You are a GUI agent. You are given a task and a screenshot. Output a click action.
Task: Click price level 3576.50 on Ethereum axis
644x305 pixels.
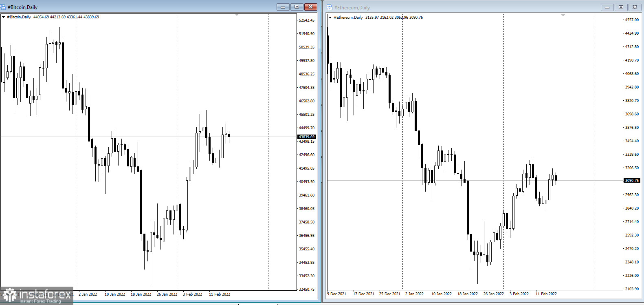point(632,128)
